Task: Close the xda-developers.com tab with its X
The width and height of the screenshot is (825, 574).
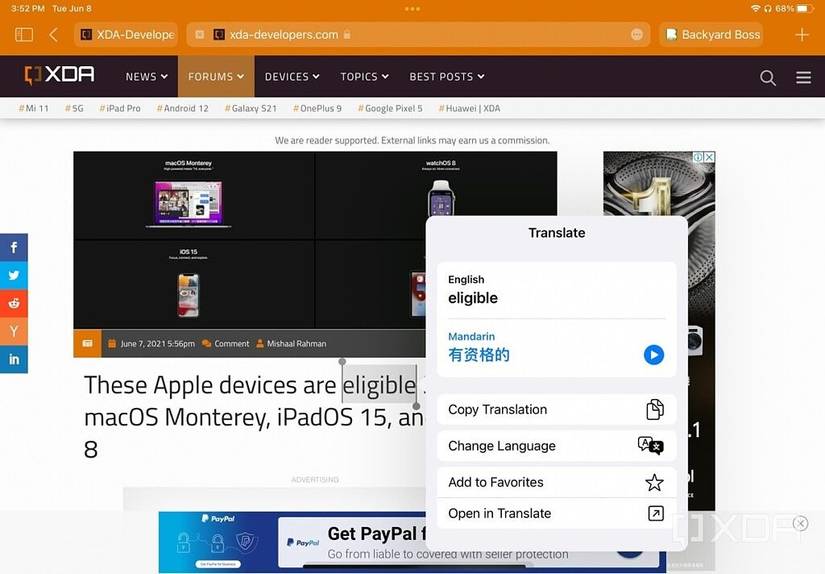Action: pos(199,35)
